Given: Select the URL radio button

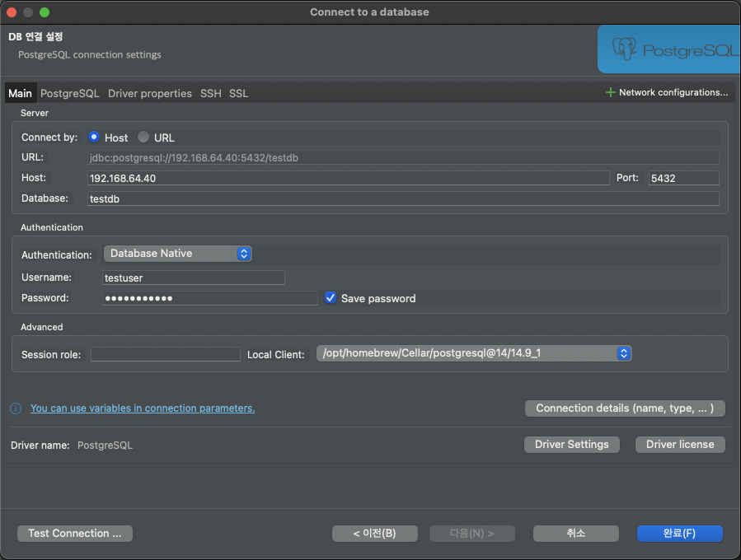Looking at the screenshot, I should (x=143, y=137).
